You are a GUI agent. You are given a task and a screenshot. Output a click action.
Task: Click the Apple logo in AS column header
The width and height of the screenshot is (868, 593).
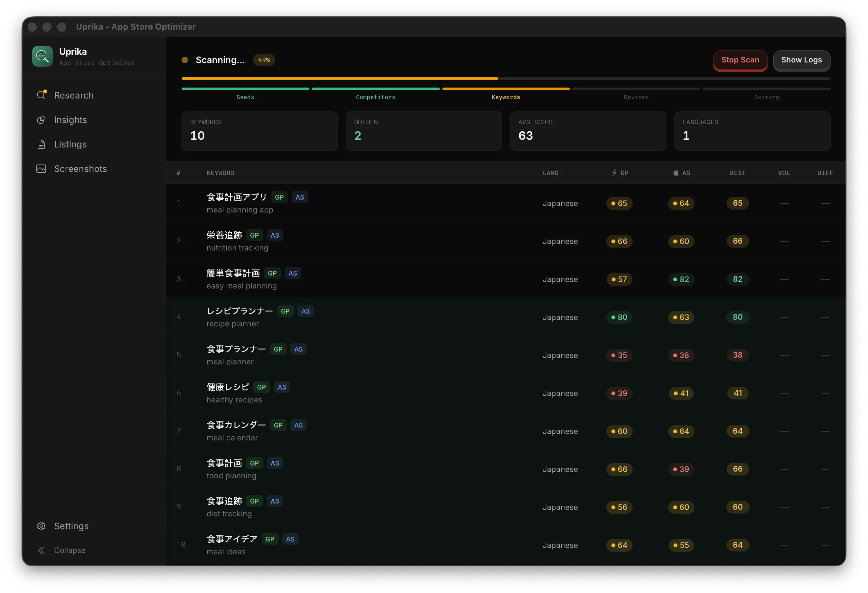(x=676, y=173)
